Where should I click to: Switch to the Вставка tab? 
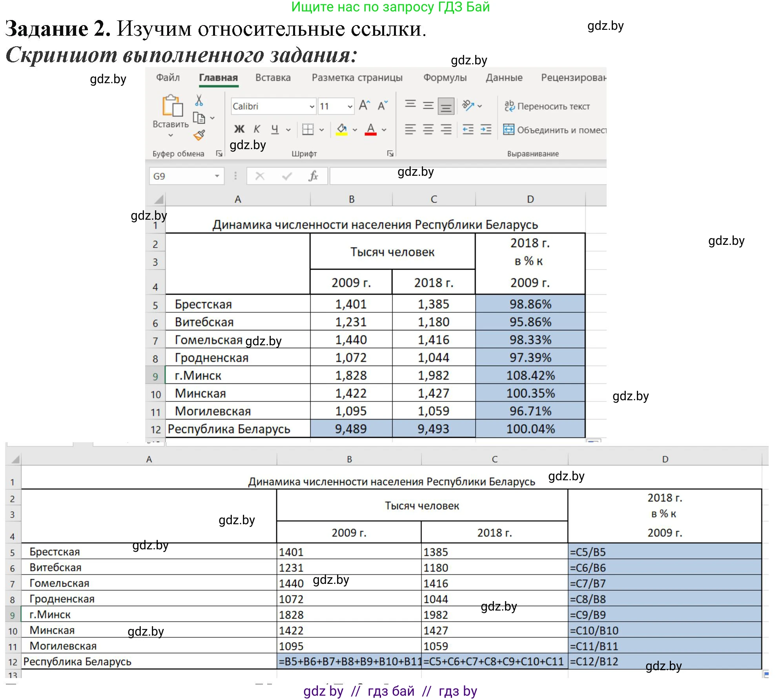[x=273, y=78]
